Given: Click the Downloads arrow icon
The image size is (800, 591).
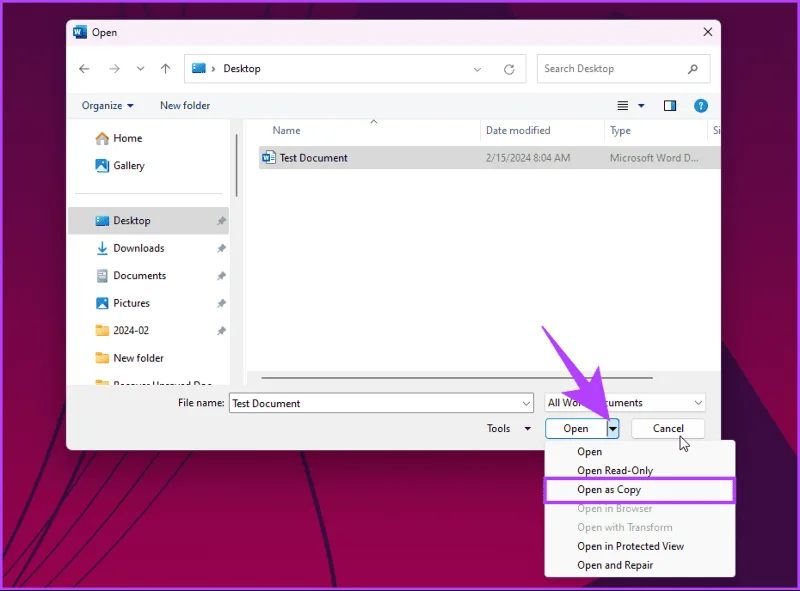Looking at the screenshot, I should pos(102,248).
